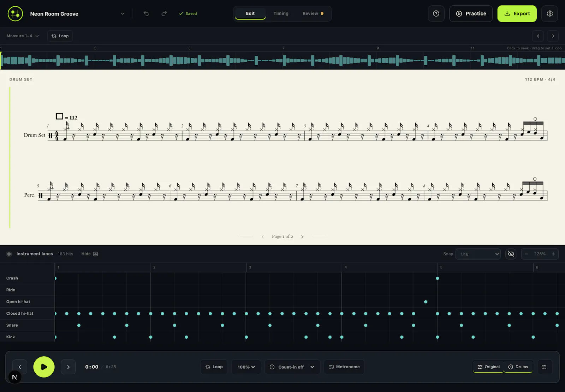Open the Snap 1/16 dropdown
The image size is (565, 392).
[478, 254]
